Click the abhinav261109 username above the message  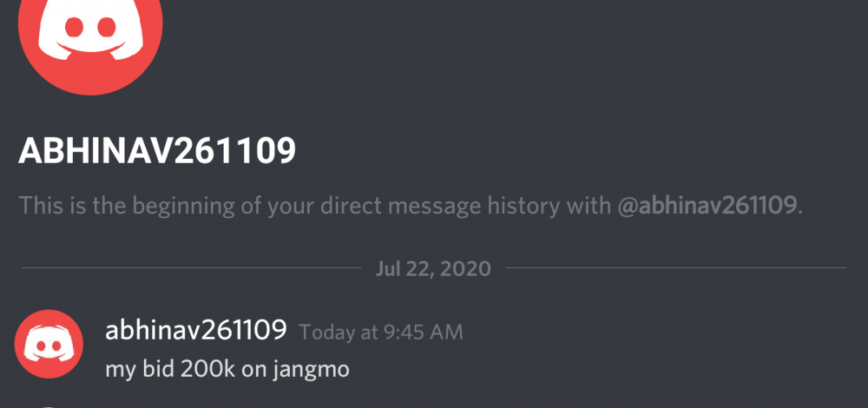[196, 331]
